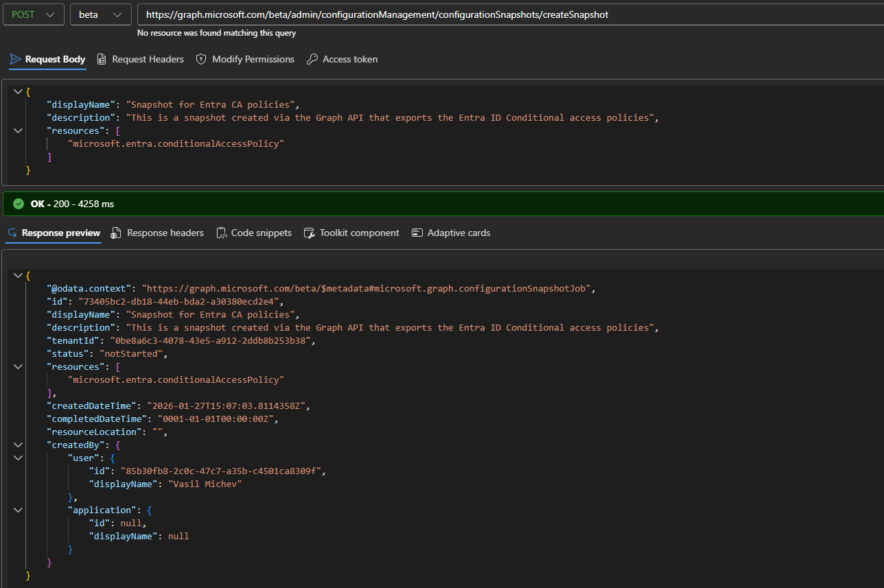The image size is (884, 588).
Task: Click the Request Body send icon
Action: tap(16, 60)
